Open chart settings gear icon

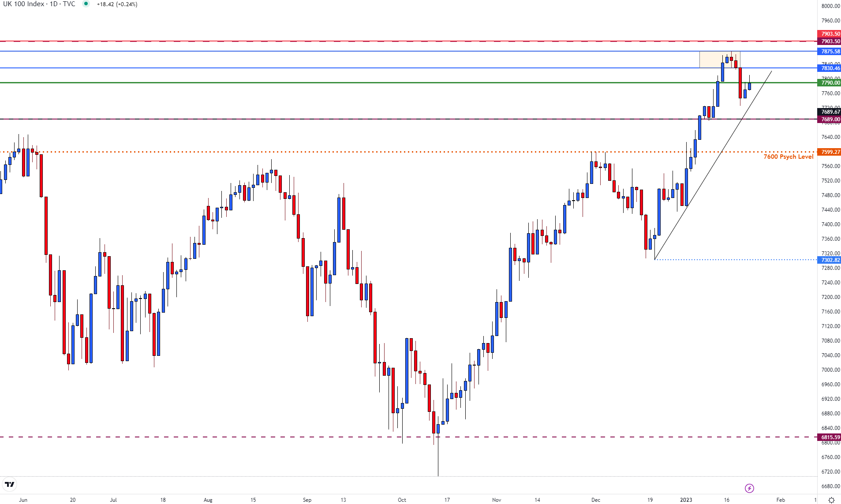tap(831, 500)
